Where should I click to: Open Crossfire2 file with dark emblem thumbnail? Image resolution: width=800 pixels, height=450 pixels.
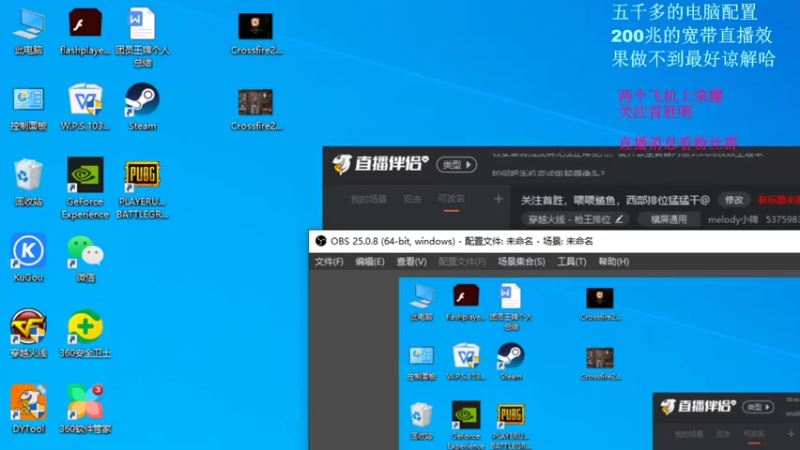coord(256,34)
